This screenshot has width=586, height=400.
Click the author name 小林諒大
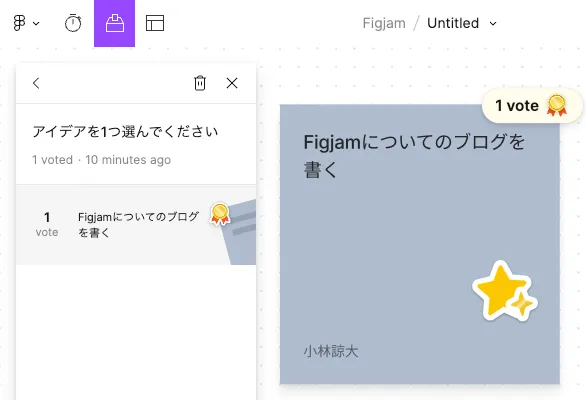coord(331,351)
